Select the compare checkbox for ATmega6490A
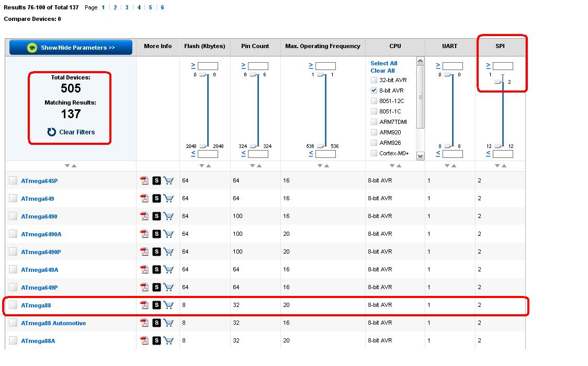 (x=13, y=234)
